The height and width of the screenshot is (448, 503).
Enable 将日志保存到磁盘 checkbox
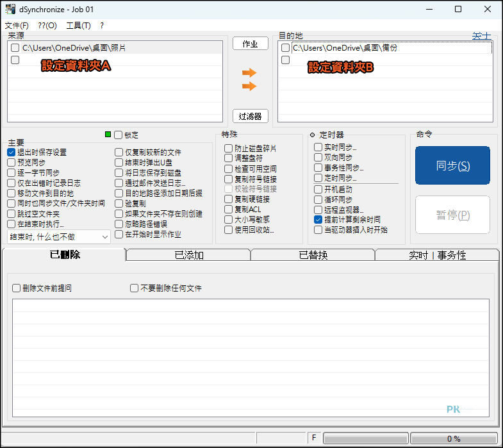tap(119, 173)
